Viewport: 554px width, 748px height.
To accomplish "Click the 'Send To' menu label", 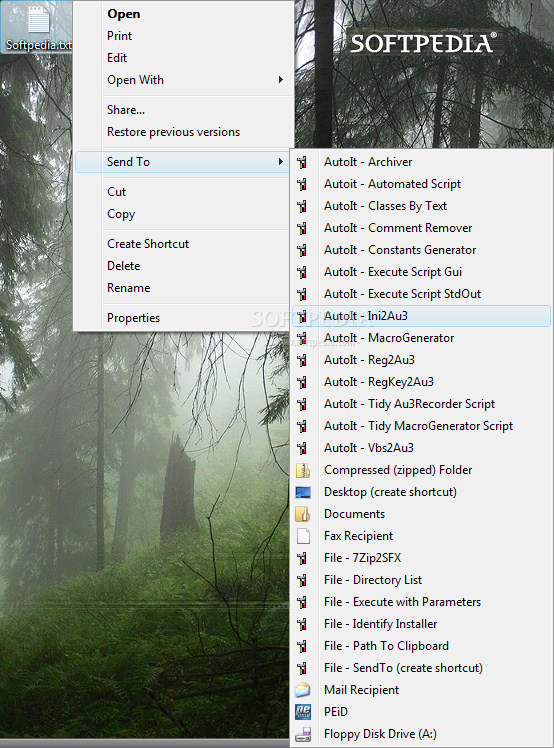I will [x=128, y=162].
